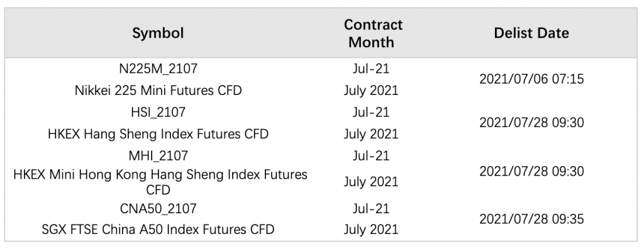This screenshot has width=644, height=249.
Task: Select HKEX Hang Seng Index Futures CFD
Action: point(158,134)
